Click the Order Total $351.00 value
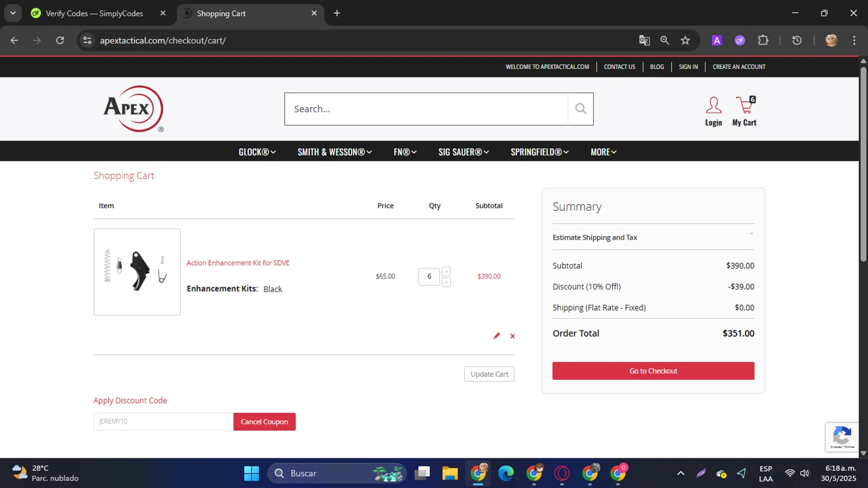 click(738, 333)
